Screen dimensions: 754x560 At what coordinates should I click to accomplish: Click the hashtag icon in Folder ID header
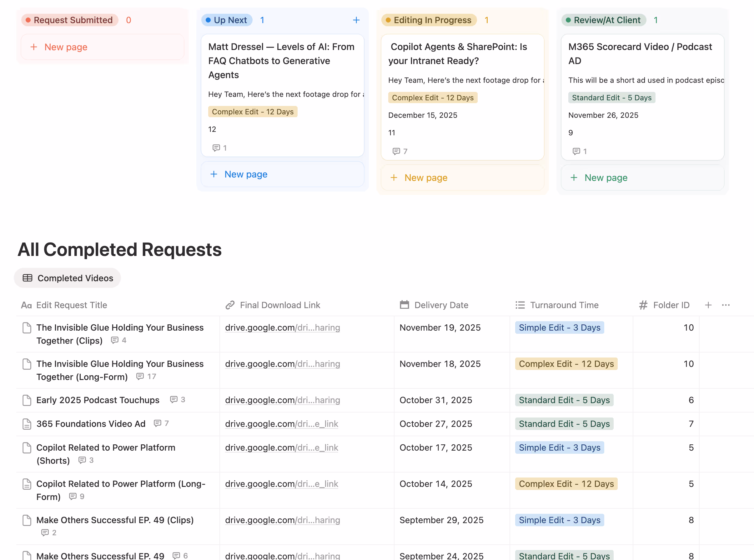[x=643, y=305]
